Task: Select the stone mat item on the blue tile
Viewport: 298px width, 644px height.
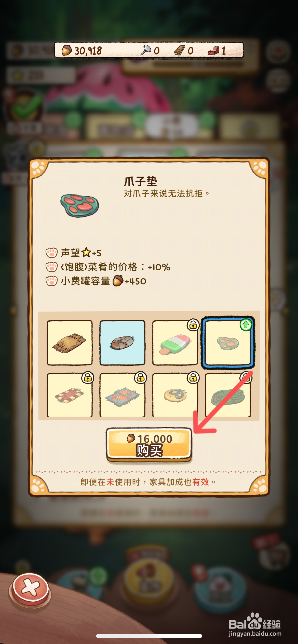Action: click(x=122, y=343)
